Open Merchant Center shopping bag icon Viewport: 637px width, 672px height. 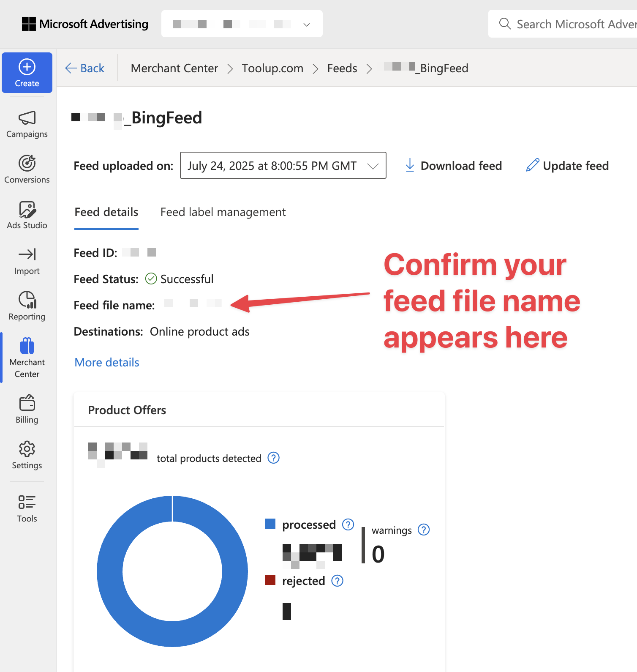[27, 345]
